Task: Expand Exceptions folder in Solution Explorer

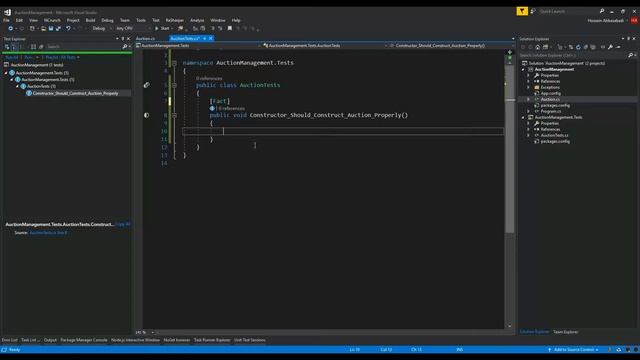Action: (529, 87)
